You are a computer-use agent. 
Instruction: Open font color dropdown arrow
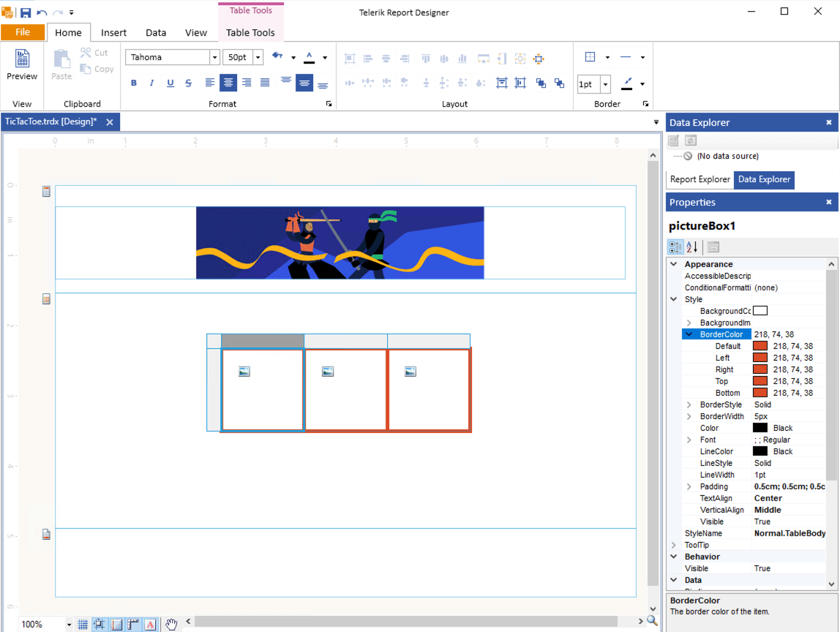coord(325,57)
